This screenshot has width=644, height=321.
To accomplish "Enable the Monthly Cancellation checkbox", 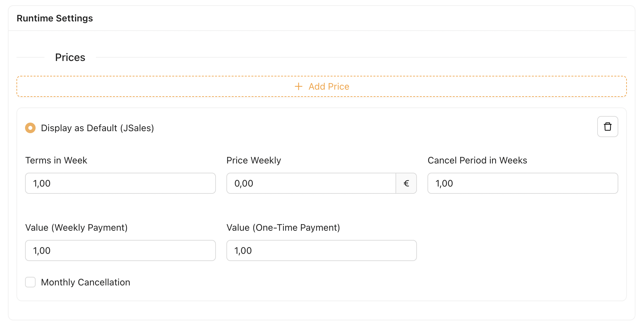I will point(30,282).
